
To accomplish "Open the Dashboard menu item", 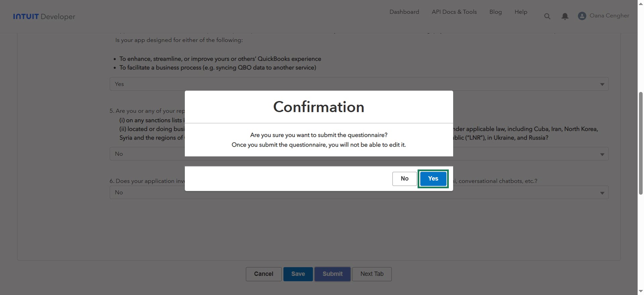I will [404, 12].
